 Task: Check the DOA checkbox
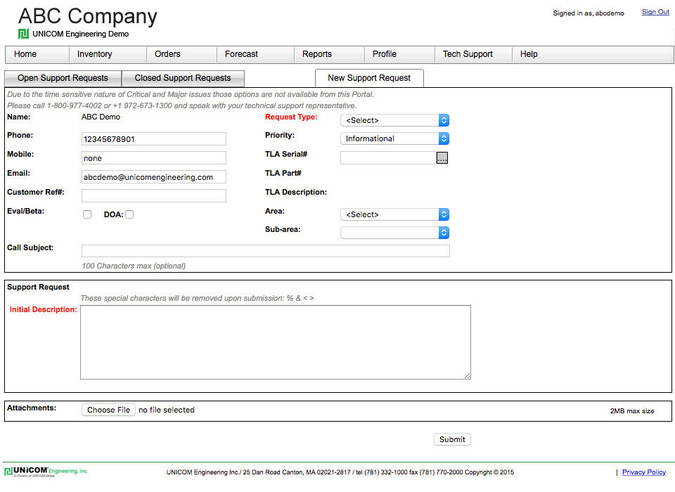130,214
